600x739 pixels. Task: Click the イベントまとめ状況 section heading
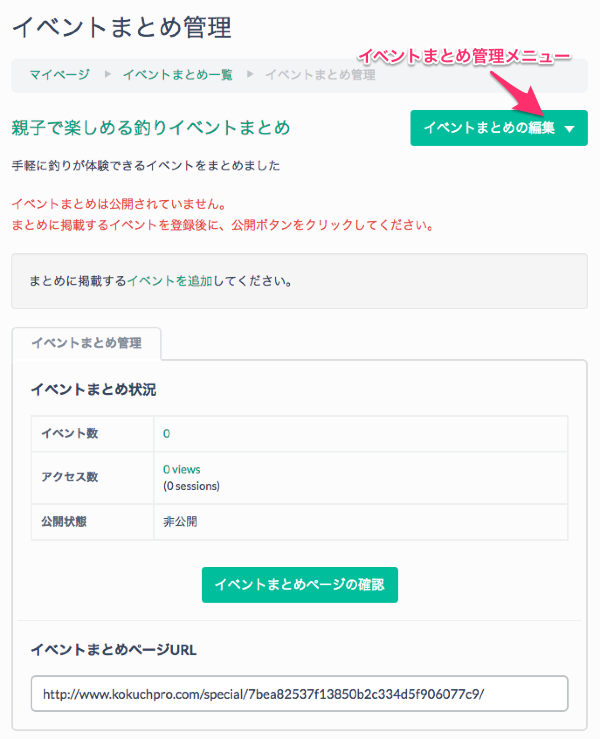94,389
